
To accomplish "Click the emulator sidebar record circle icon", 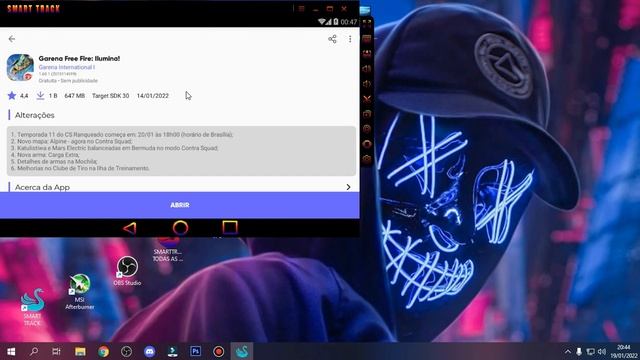I will pos(367,144).
